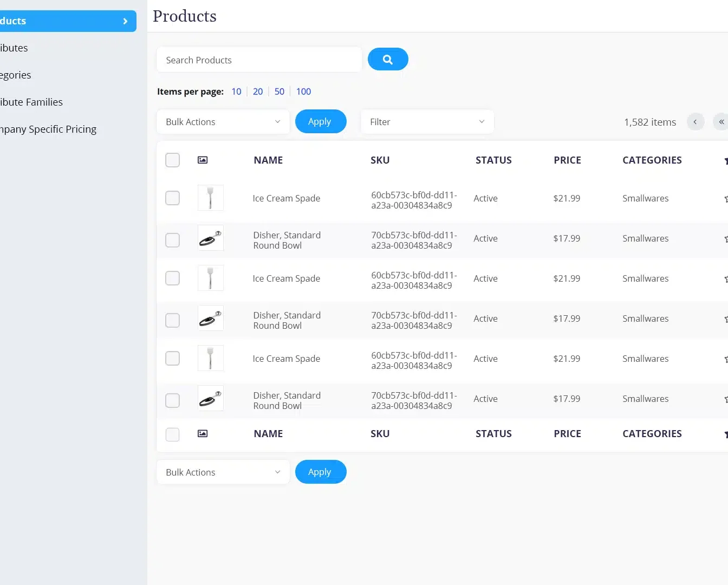
Task: Click the image column icon in the table header
Action: click(203, 160)
